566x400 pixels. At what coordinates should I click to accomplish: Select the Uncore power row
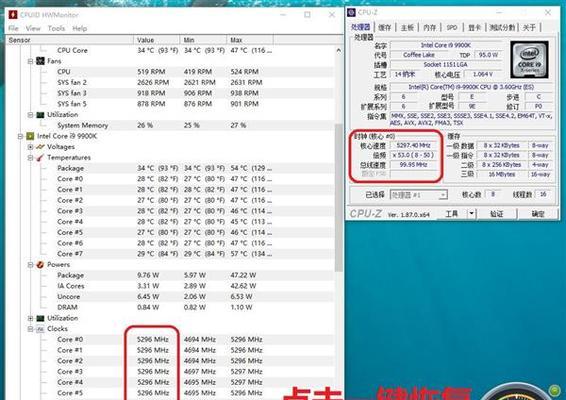170,297
